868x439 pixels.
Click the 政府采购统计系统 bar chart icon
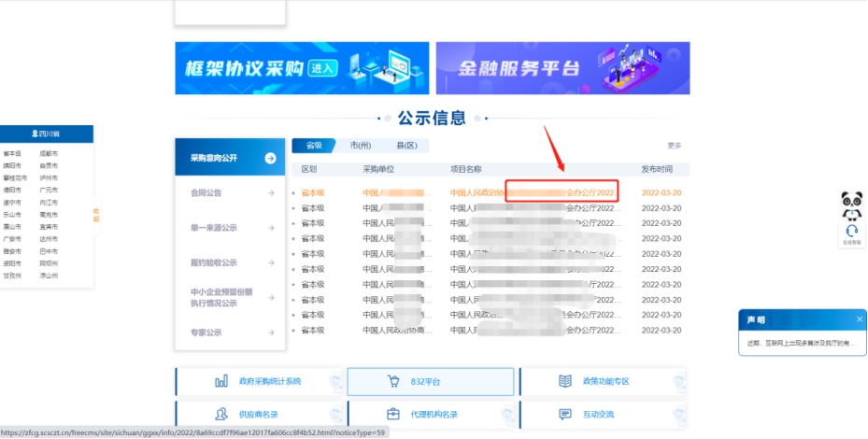221,381
